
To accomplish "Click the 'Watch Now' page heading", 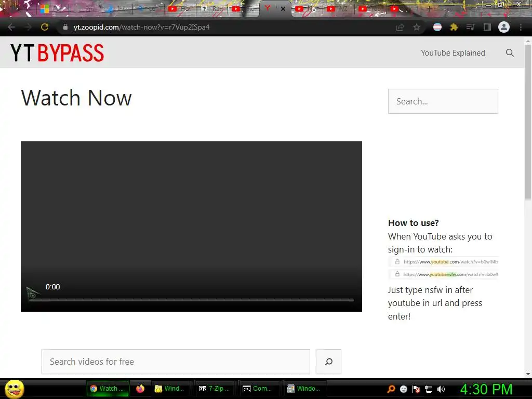I will coord(76,98).
